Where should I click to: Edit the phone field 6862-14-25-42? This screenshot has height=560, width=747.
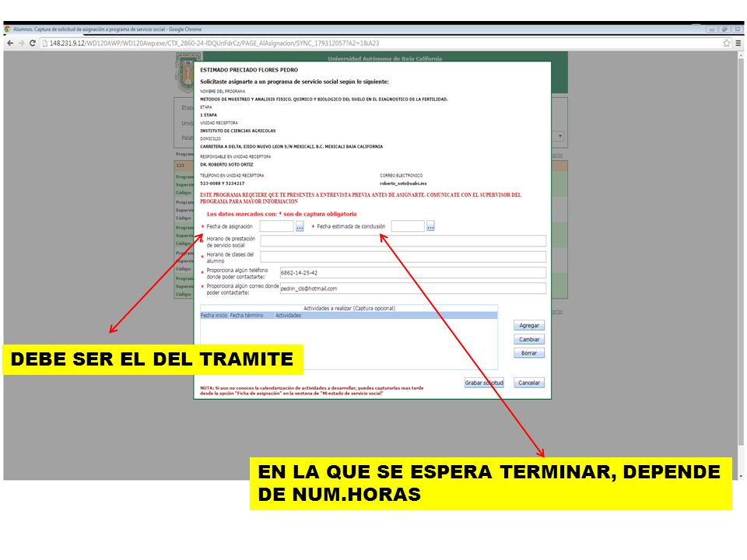point(413,273)
